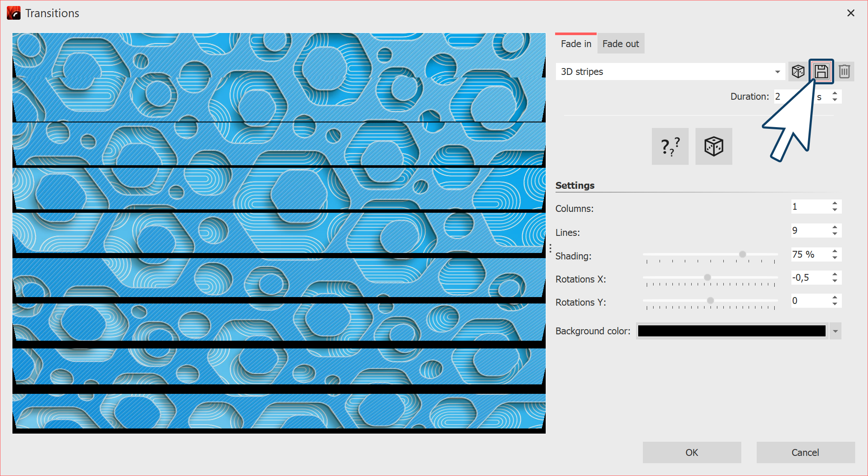Screen dimensions: 868x476
Task: Increase Duration using the up spinner arrow
Action: (835, 93)
